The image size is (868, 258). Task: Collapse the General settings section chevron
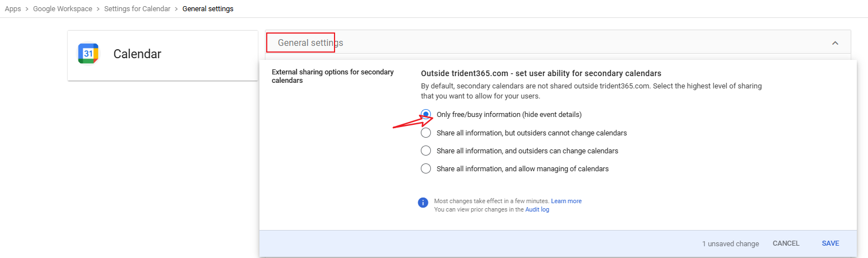[x=835, y=43]
